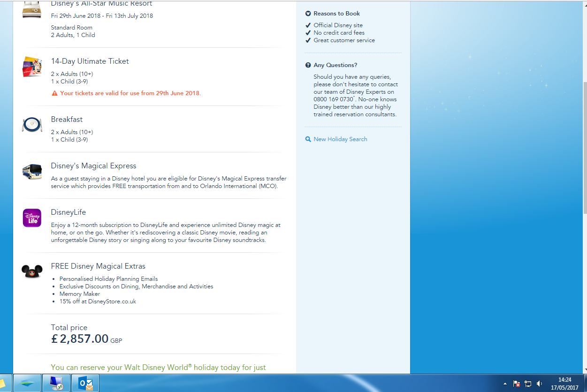
Task: Click the question mark icon beside Any Questions
Action: point(308,65)
